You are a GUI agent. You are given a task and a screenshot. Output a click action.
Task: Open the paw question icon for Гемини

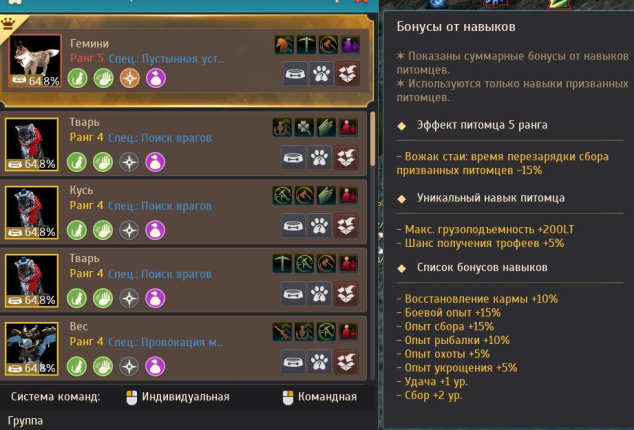coord(321,74)
